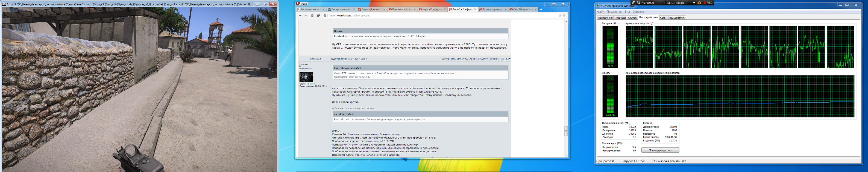Open Вид menu in Task Manager

627,12
